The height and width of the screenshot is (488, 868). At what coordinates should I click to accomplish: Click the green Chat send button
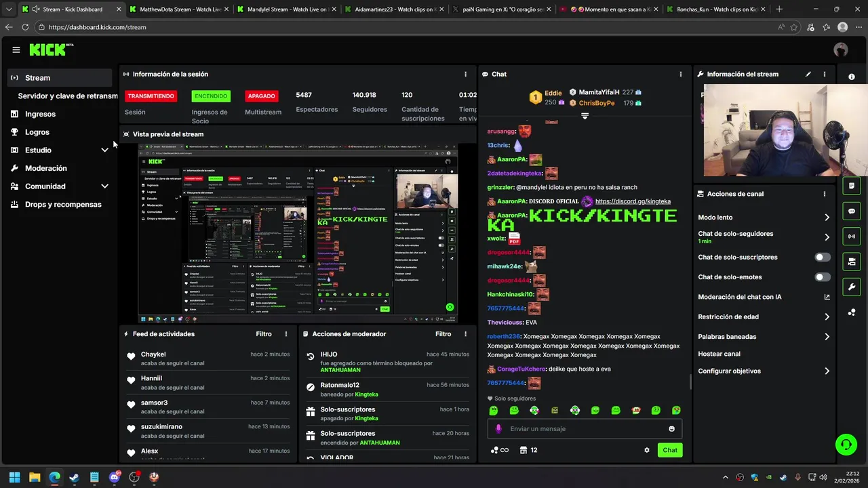[x=670, y=450]
